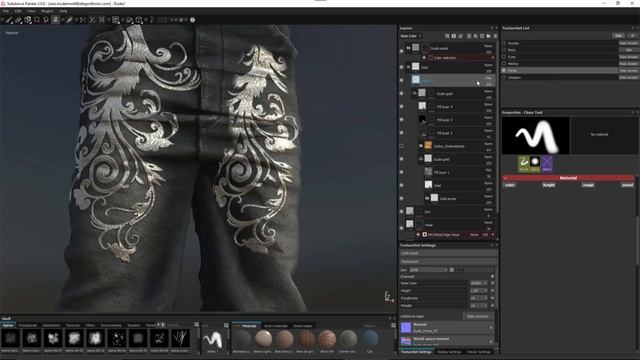Open the Brush properties icon in Properties
Screen dimensions: 640x360
tap(524, 163)
